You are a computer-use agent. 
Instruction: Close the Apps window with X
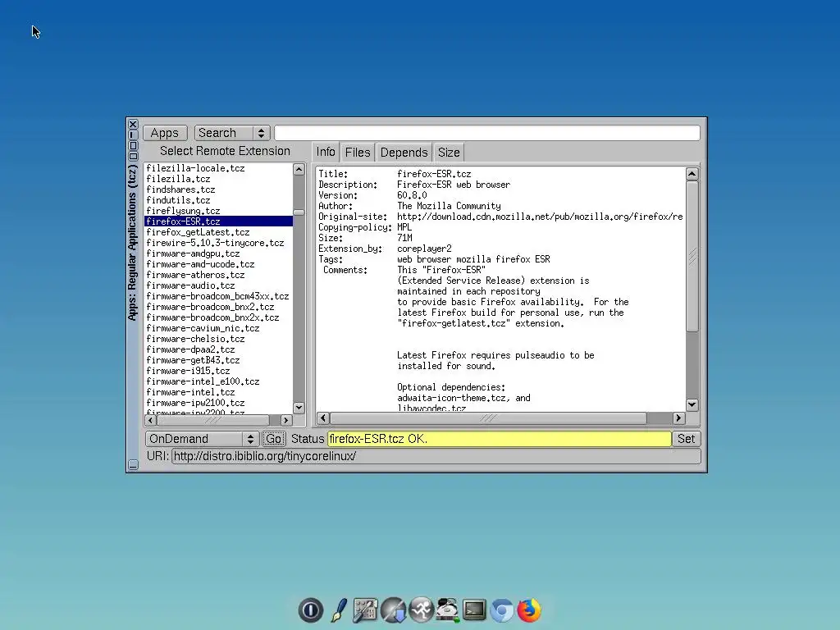point(133,125)
